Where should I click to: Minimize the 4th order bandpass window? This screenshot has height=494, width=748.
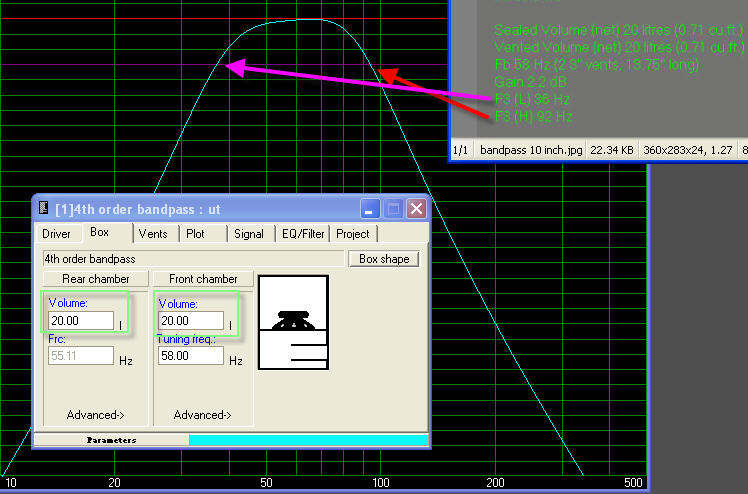pyautogui.click(x=370, y=209)
